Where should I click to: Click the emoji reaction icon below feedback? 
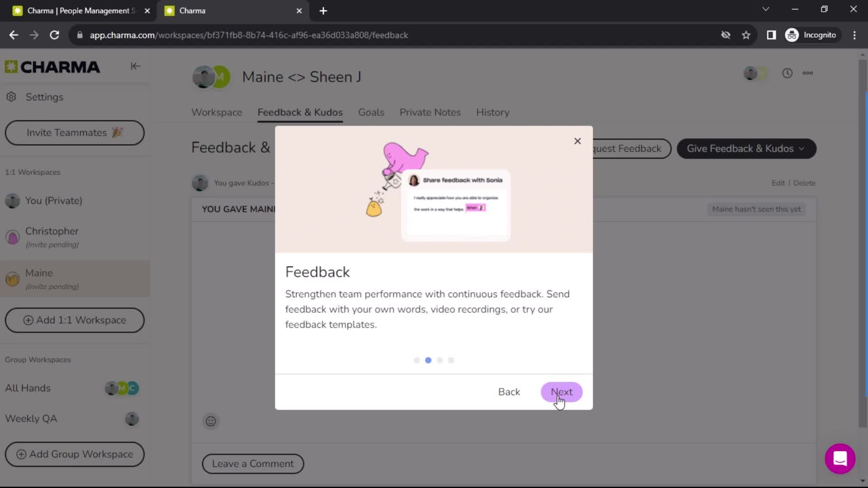coord(210,421)
